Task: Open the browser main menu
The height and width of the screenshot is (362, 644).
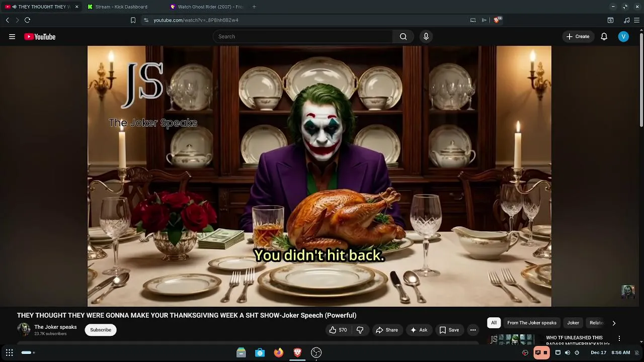Action: click(x=637, y=20)
